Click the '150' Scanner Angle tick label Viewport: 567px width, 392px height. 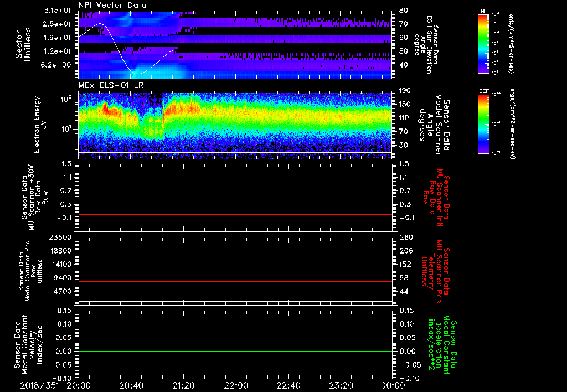click(405, 105)
